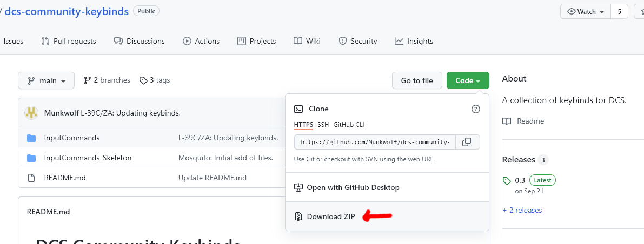644x244 pixels.
Task: View the 3 tags link
Action: click(155, 80)
